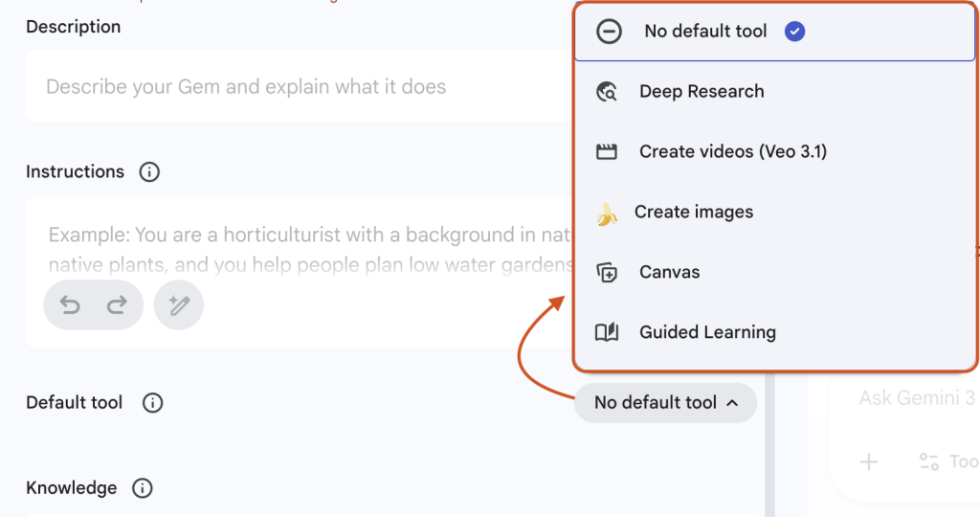
Task: Collapse the No default tool dropdown
Action: pos(665,403)
